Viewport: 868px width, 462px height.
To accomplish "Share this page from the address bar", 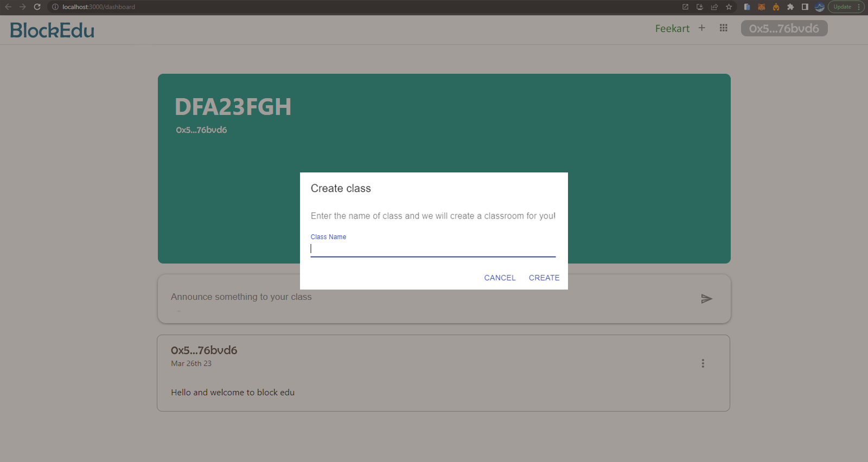I will point(714,7).
